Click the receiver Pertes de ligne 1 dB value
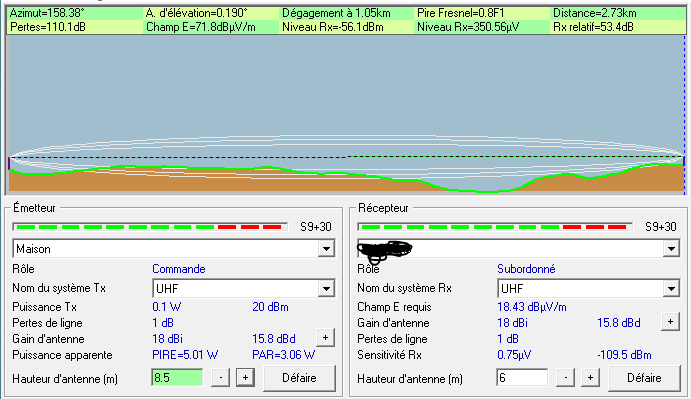This screenshot has height=399, width=691. [x=508, y=339]
